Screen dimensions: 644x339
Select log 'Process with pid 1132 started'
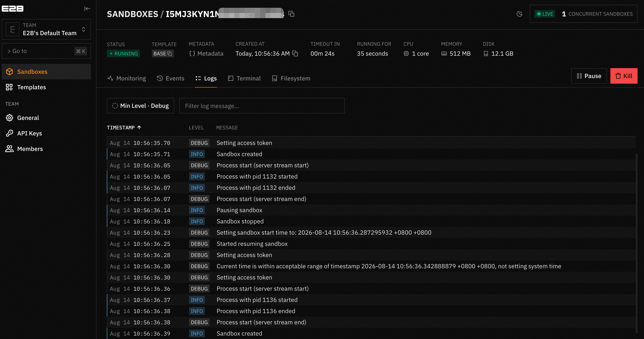click(371, 177)
